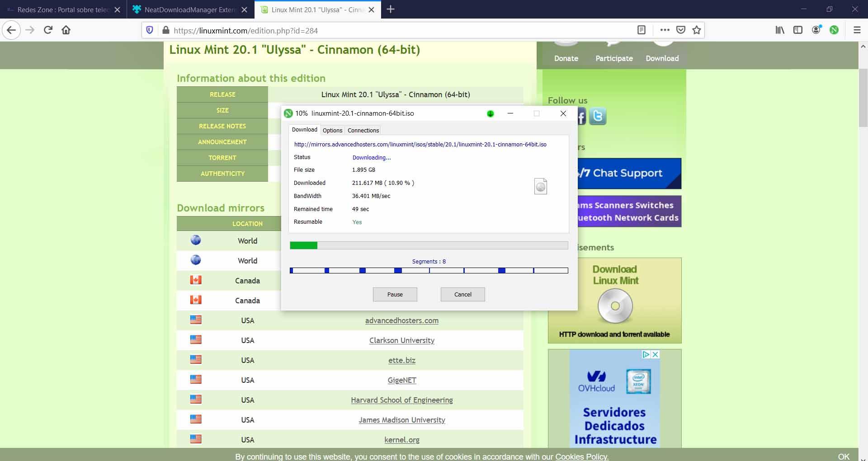The height and width of the screenshot is (461, 868).
Task: Pause the linuxmint ISO download
Action: pos(395,294)
